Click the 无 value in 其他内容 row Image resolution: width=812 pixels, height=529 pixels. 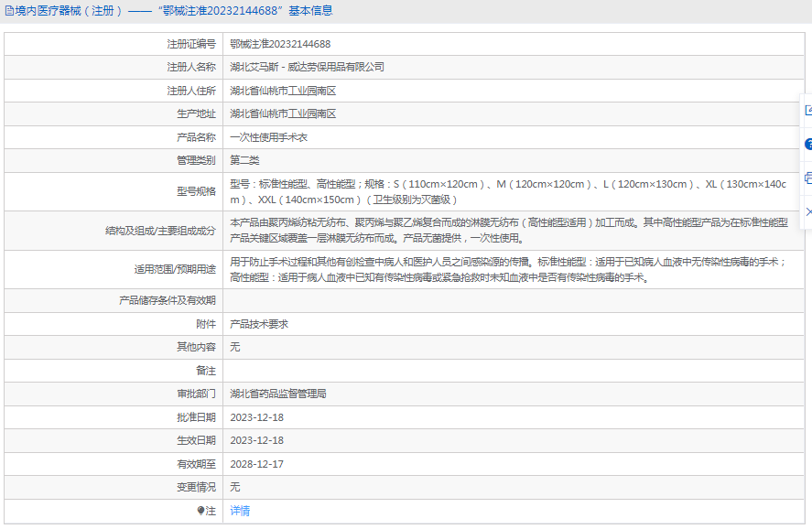(235, 347)
